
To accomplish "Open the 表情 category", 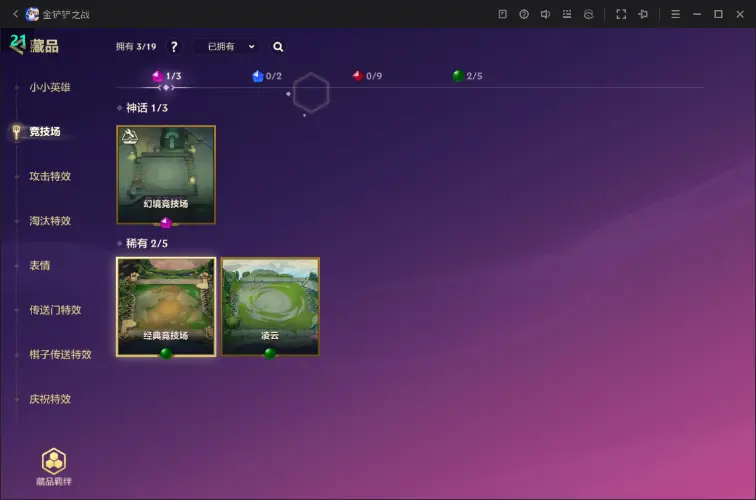I will pyautogui.click(x=40, y=266).
